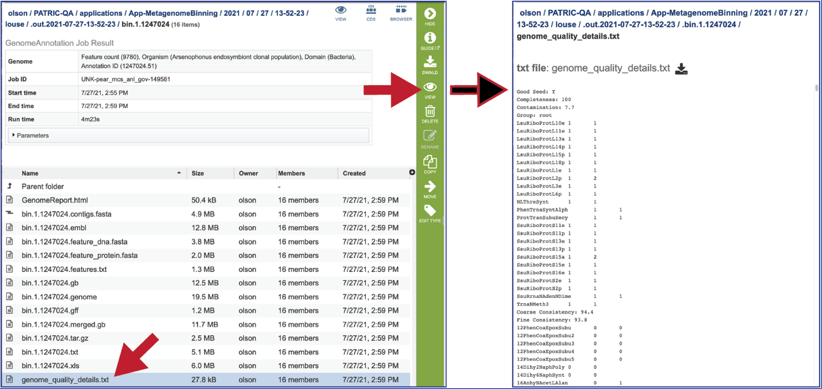Click the genome_quality_details.txt file icon

tap(9, 379)
